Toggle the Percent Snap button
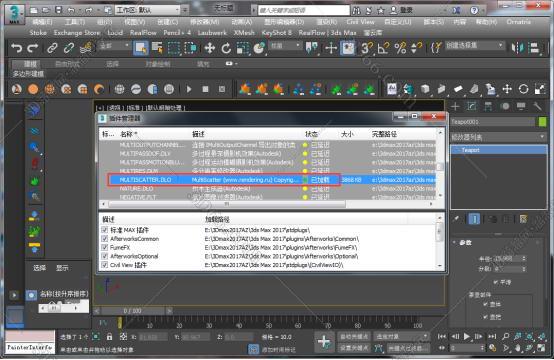 click(400, 48)
